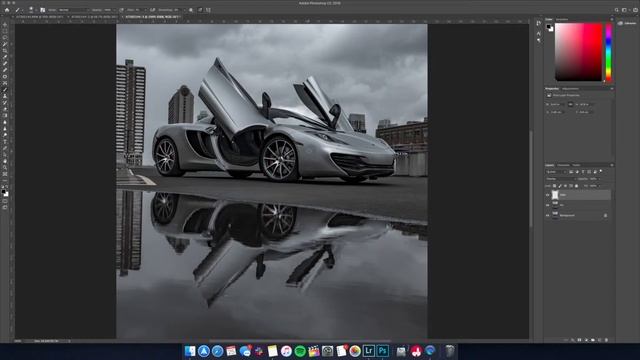Create new adjustment layer icon

click(x=587, y=340)
